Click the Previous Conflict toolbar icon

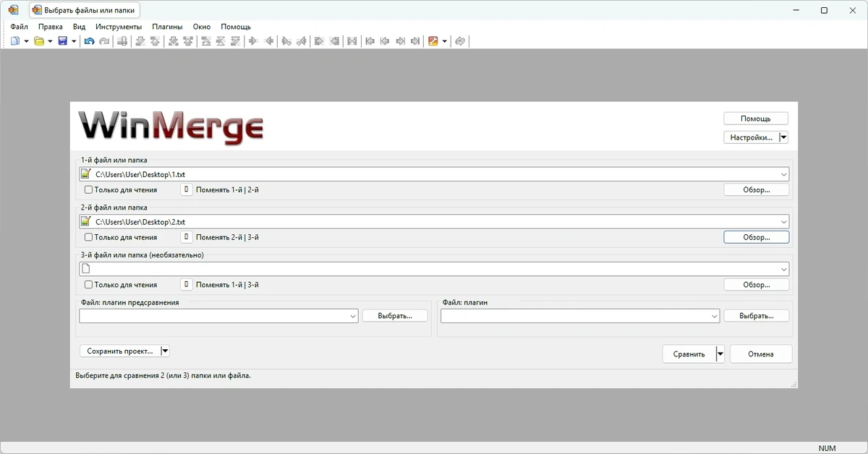188,41
